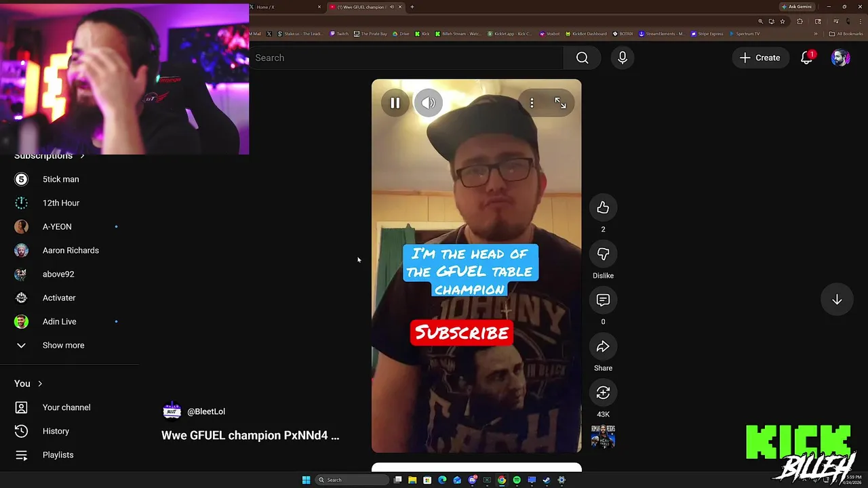Switch to the Home / X browser tab
868x488 pixels.
point(285,7)
